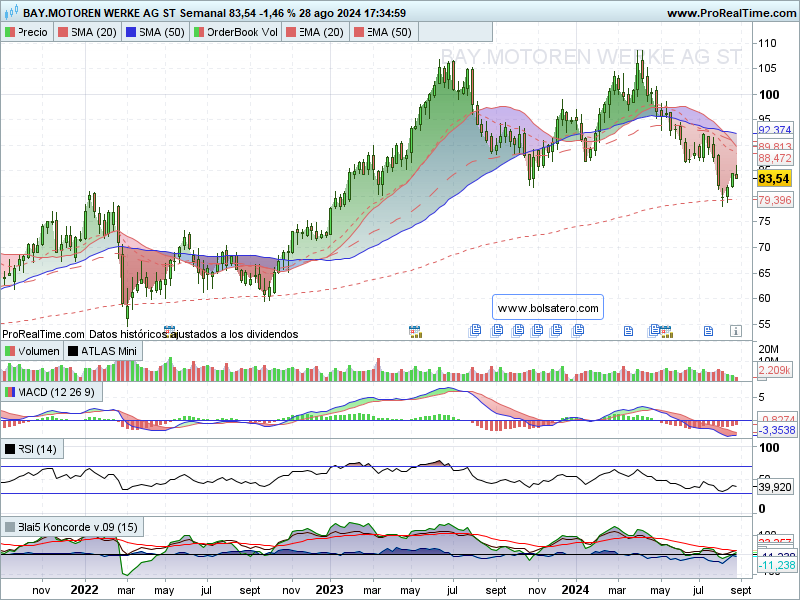Open the dividend calendar icon at May 2024

pyautogui.click(x=666, y=332)
